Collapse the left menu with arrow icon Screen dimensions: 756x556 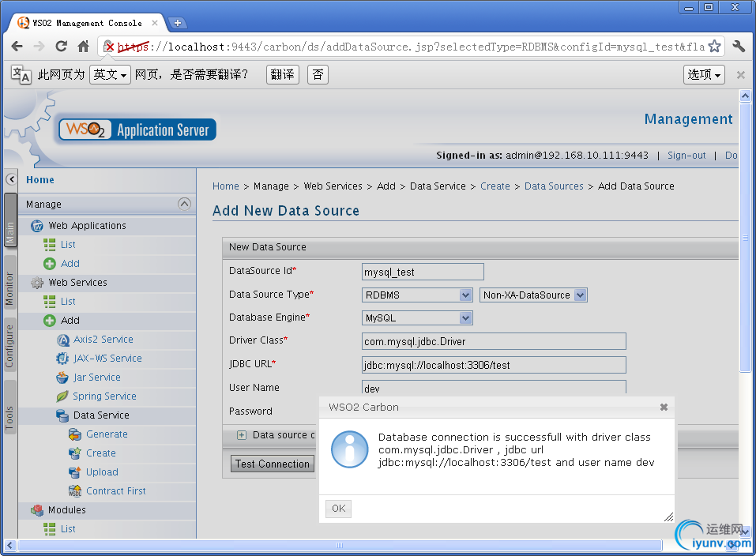click(12, 179)
